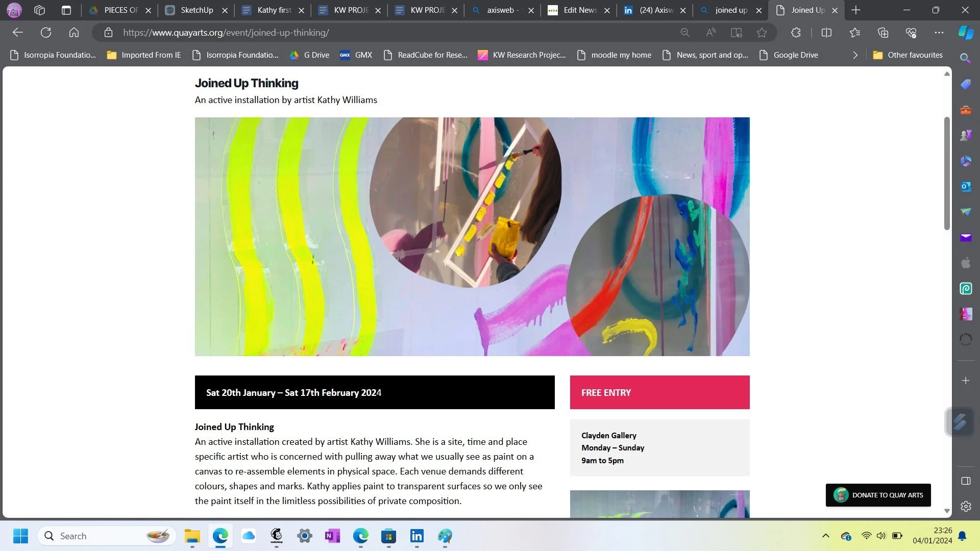
Task: Go to the browser Home page icon
Action: tap(74, 33)
